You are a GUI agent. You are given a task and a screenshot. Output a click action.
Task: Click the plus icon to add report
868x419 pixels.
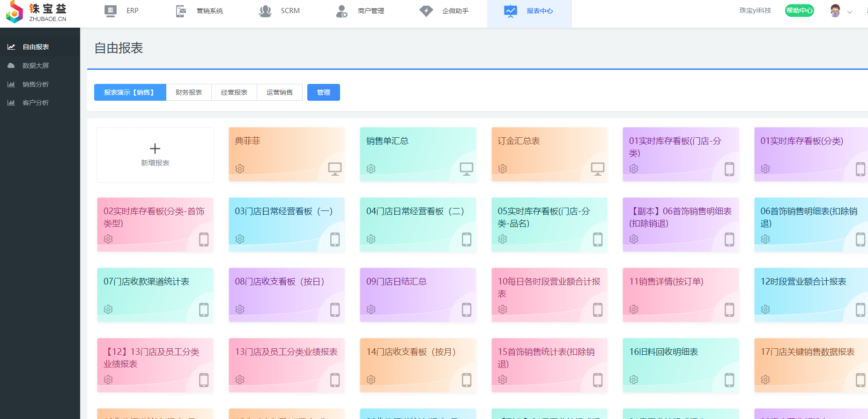coord(155,149)
